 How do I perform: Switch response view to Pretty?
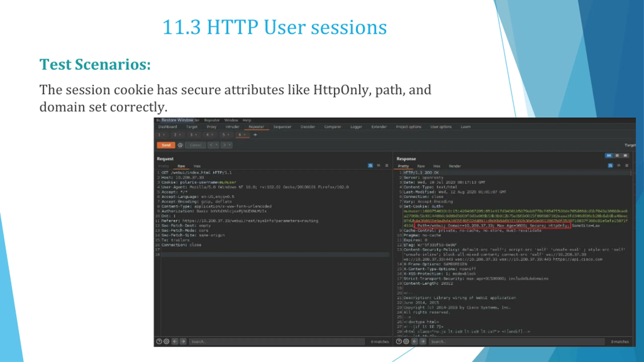pos(403,166)
